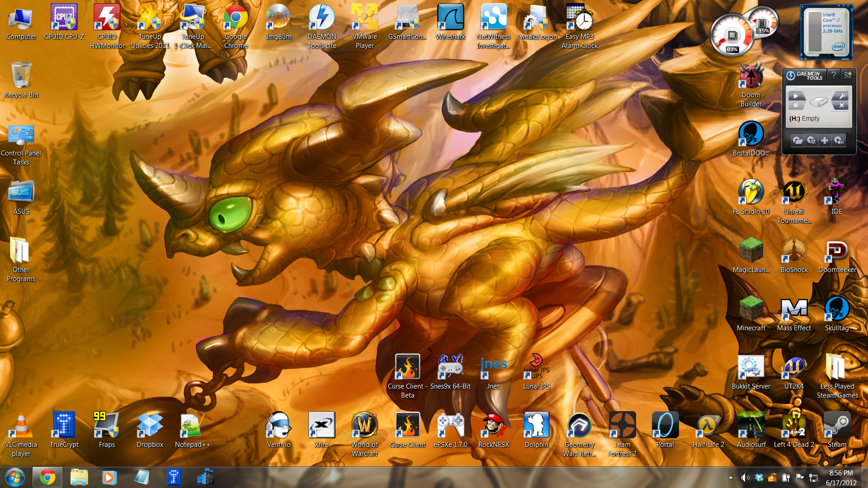
Task: Click the taskbar clock showing 8:56 PM
Action: coord(841,478)
